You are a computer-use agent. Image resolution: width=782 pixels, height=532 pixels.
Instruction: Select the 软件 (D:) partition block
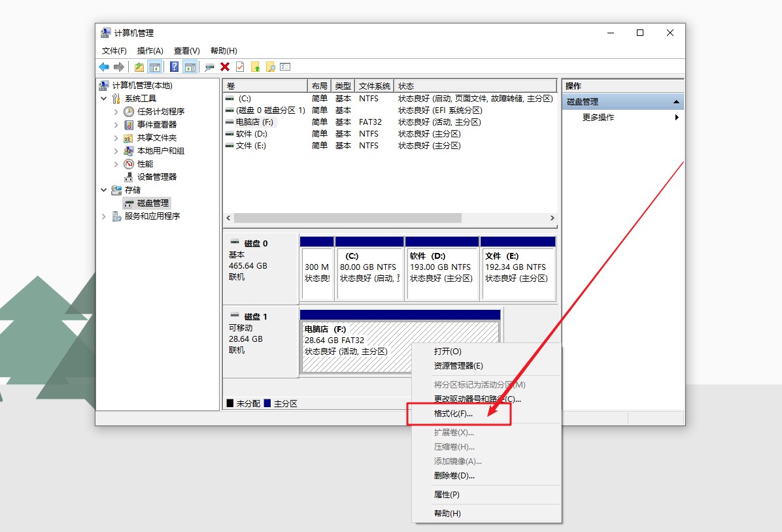point(441,268)
